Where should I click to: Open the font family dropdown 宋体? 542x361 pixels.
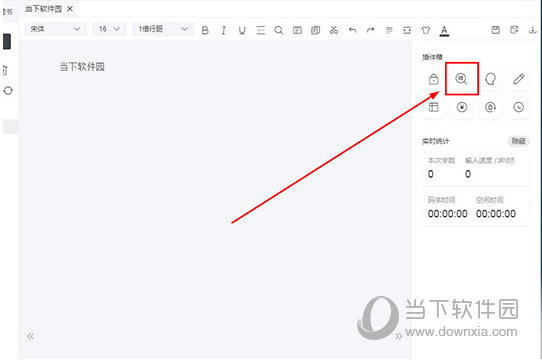click(55, 29)
